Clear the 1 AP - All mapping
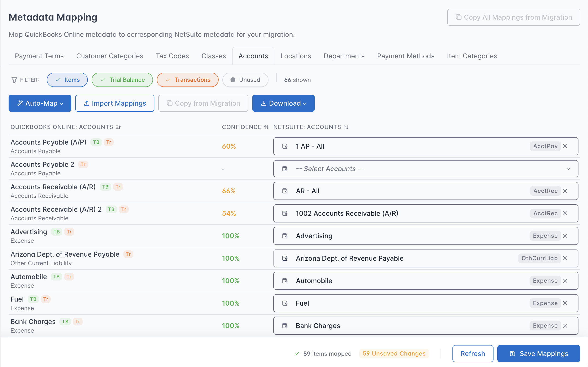The image size is (588, 367). click(x=565, y=146)
